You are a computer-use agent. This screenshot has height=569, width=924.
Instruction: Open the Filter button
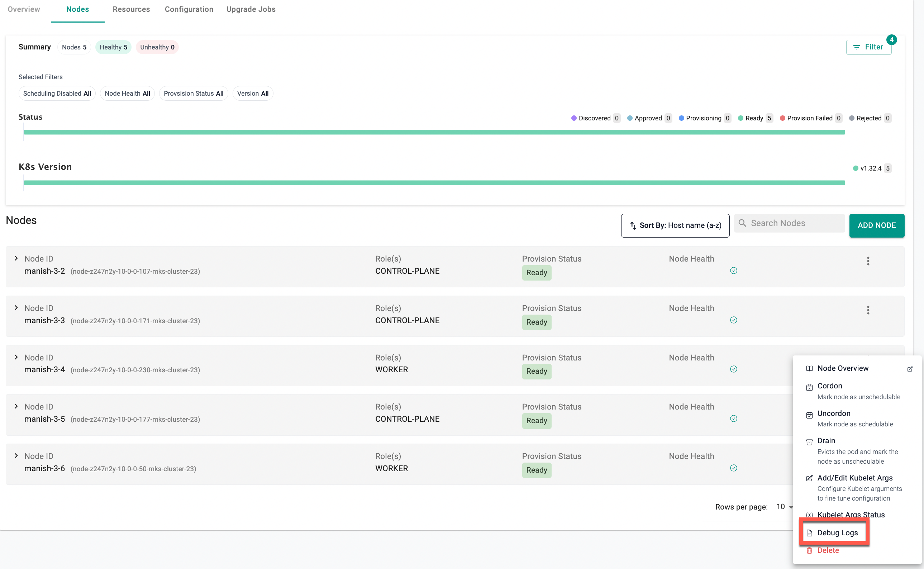click(x=868, y=47)
